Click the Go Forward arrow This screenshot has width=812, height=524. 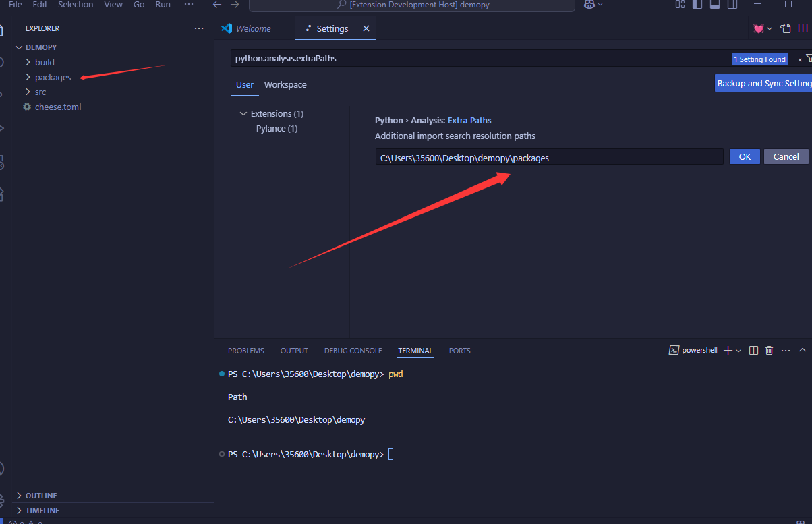234,4
